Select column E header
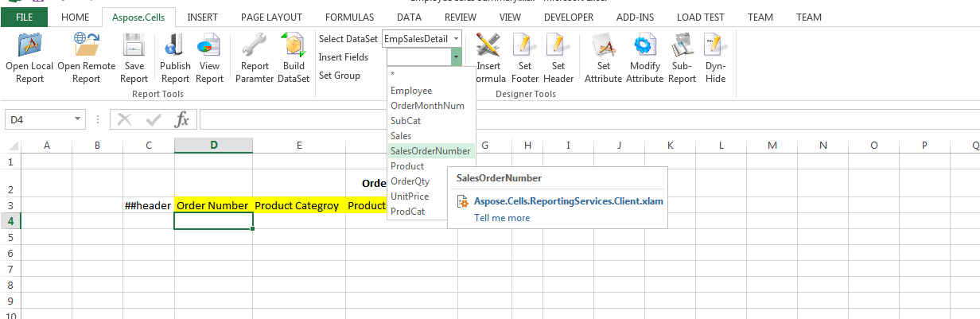Viewport: 980px width, 319px height. [299, 146]
